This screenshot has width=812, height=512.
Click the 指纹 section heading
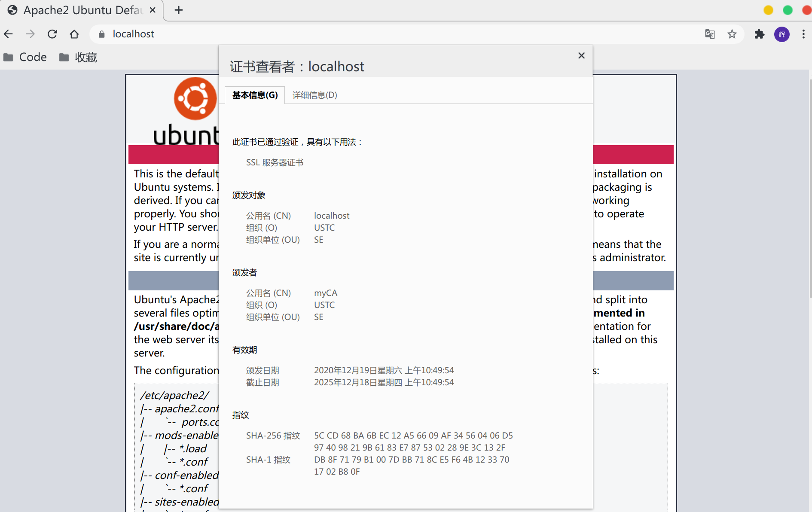pos(241,415)
